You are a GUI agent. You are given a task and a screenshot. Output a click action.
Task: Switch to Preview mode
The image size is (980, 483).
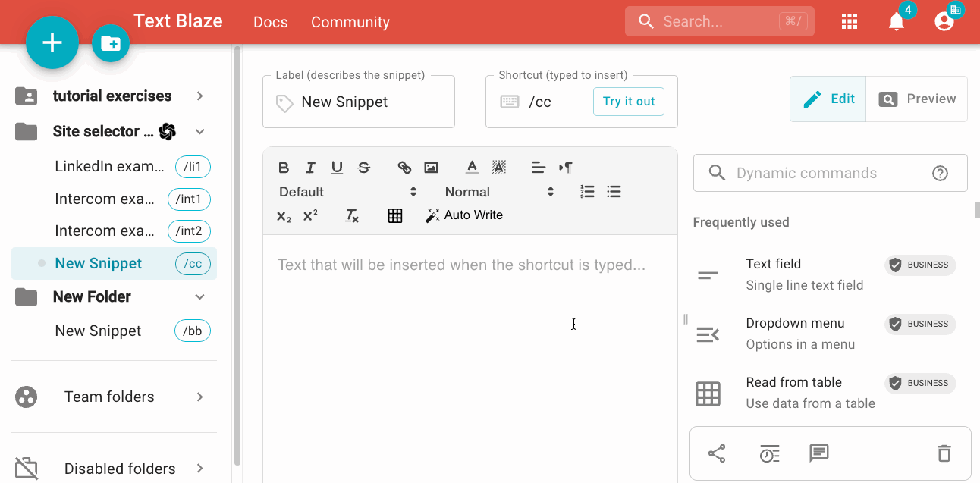[916, 99]
